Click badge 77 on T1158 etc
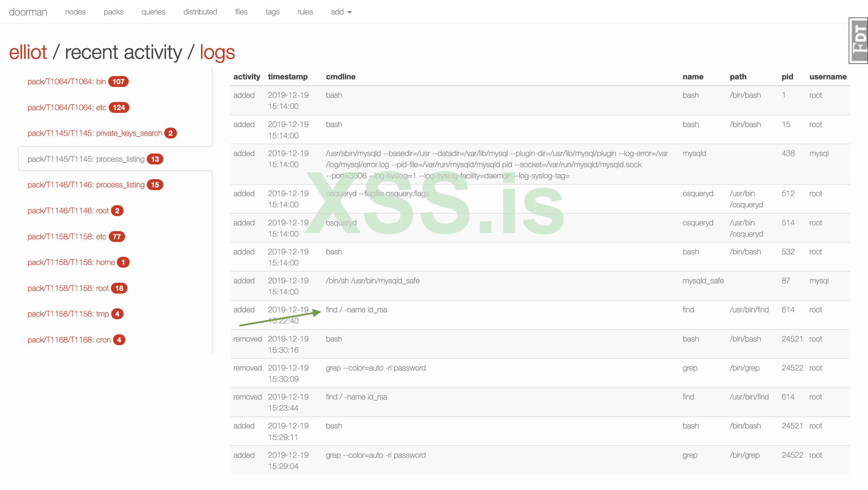 117,237
